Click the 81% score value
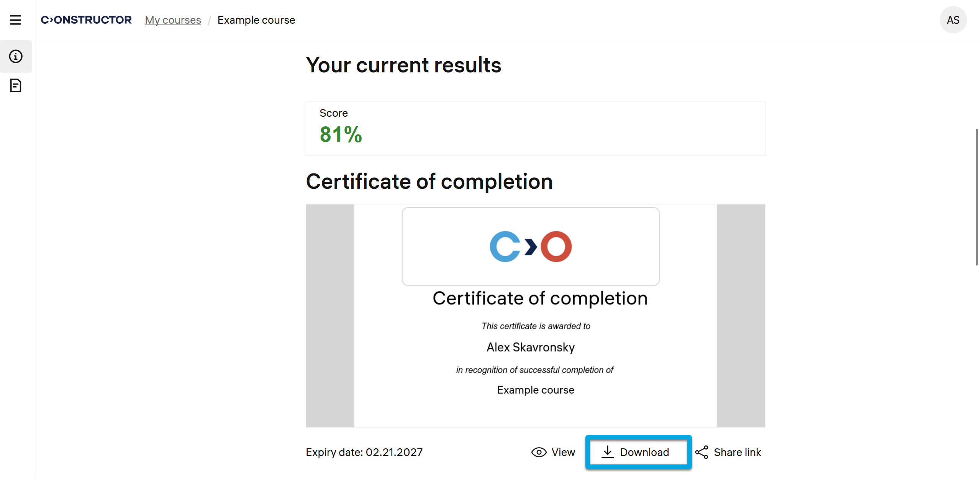 coord(341,134)
